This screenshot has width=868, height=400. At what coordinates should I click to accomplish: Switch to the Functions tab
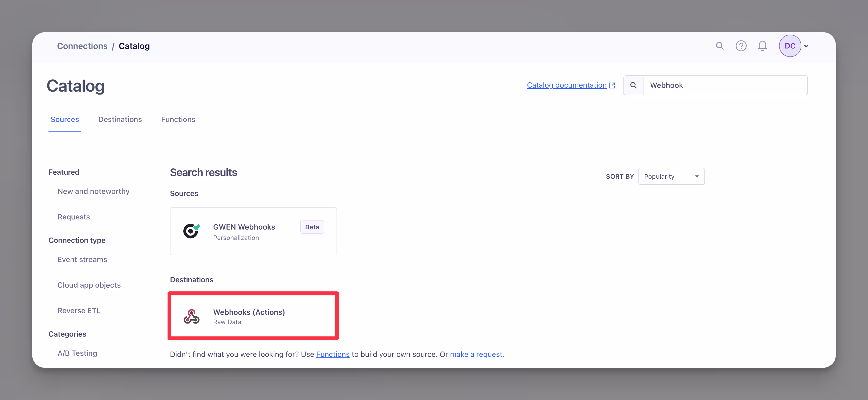178,120
